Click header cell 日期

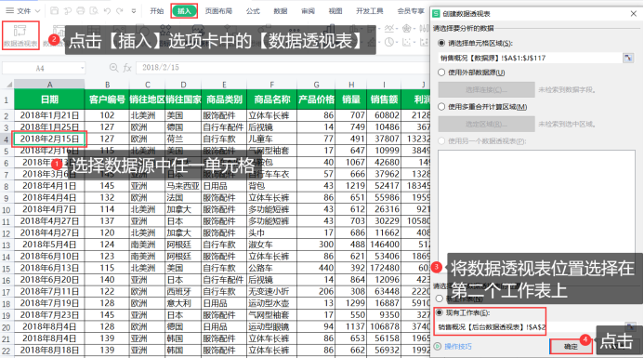tap(49, 99)
